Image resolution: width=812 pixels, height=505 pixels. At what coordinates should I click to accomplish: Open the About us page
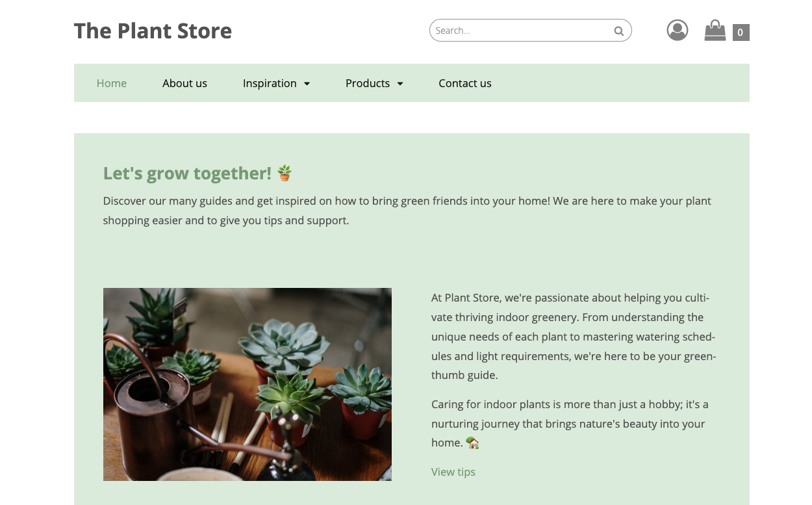point(184,83)
